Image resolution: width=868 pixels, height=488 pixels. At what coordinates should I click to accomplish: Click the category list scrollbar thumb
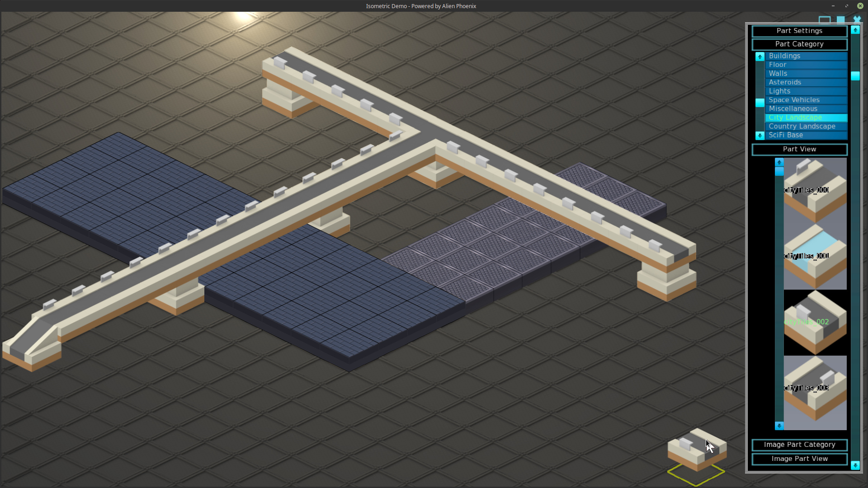(x=759, y=103)
